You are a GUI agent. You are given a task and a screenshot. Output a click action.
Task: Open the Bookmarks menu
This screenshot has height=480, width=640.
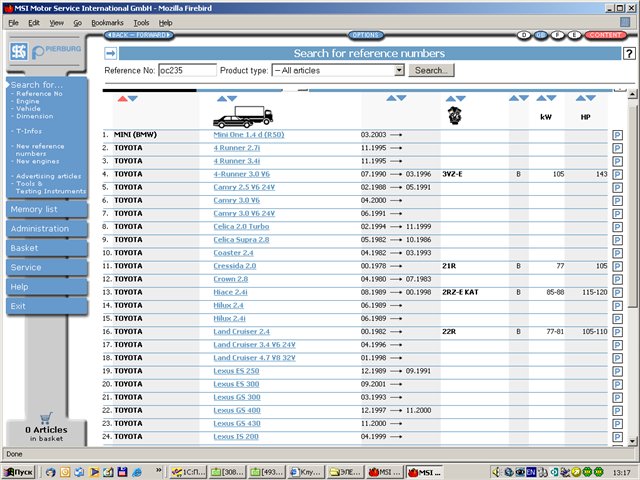tap(107, 23)
